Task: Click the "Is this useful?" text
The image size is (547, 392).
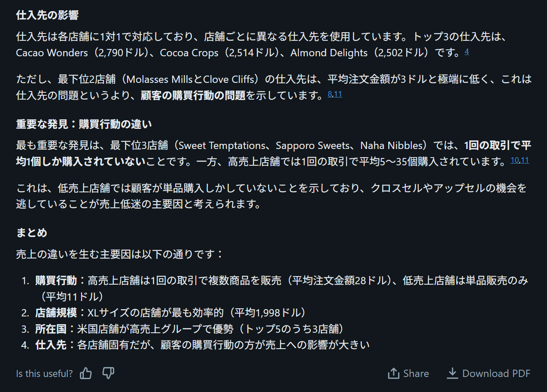Action: click(x=45, y=374)
